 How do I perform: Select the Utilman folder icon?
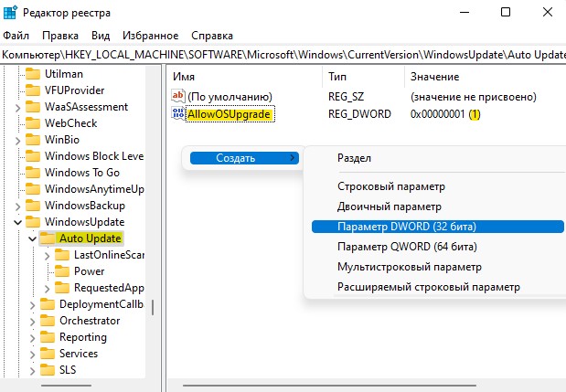click(x=33, y=74)
